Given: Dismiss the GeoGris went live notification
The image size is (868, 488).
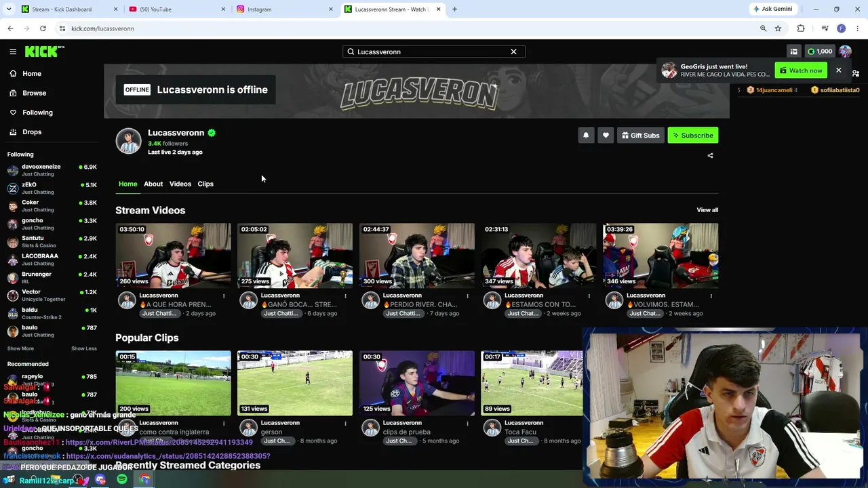Looking at the screenshot, I should pos(838,70).
